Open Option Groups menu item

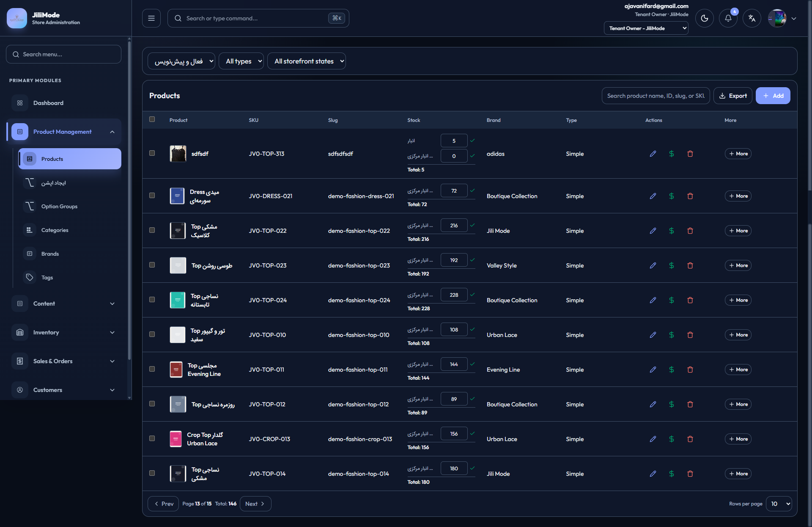tap(70, 206)
